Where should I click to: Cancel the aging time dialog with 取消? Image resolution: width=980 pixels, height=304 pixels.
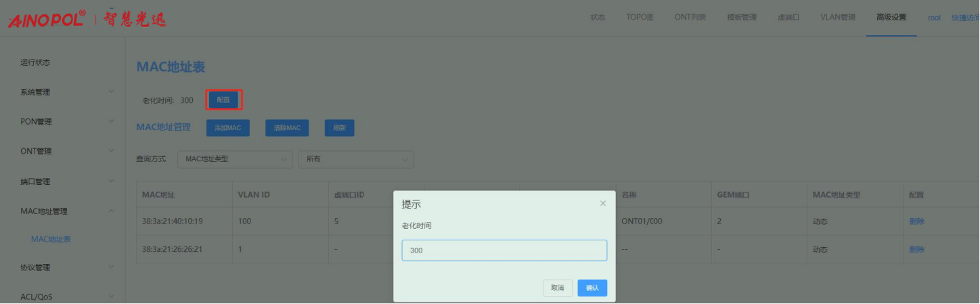557,288
